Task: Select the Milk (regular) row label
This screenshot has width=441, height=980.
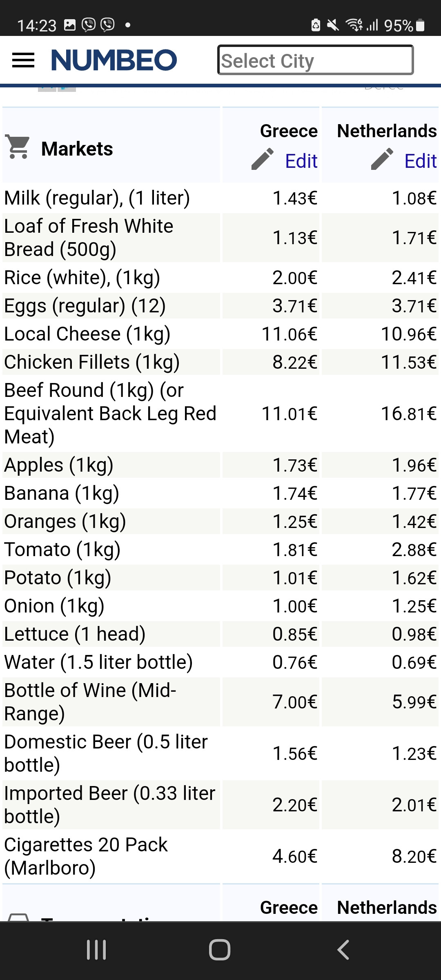Action: pyautogui.click(x=97, y=198)
